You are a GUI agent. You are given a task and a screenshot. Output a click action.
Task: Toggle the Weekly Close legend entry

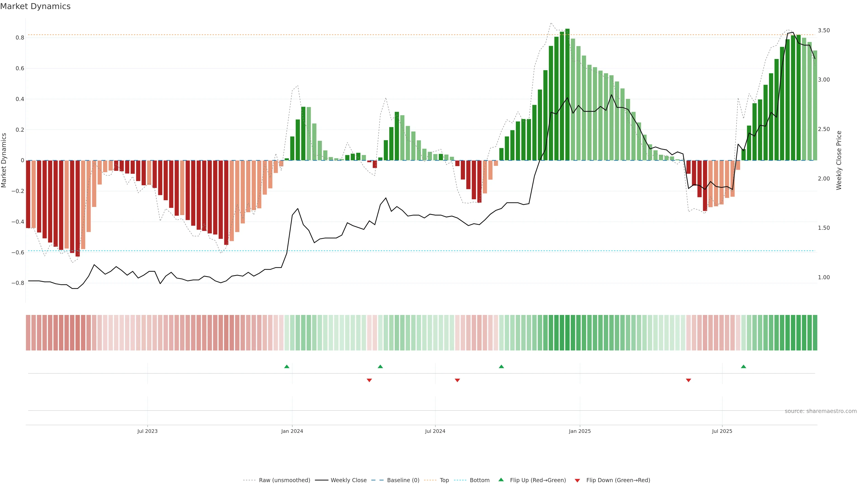click(x=348, y=480)
